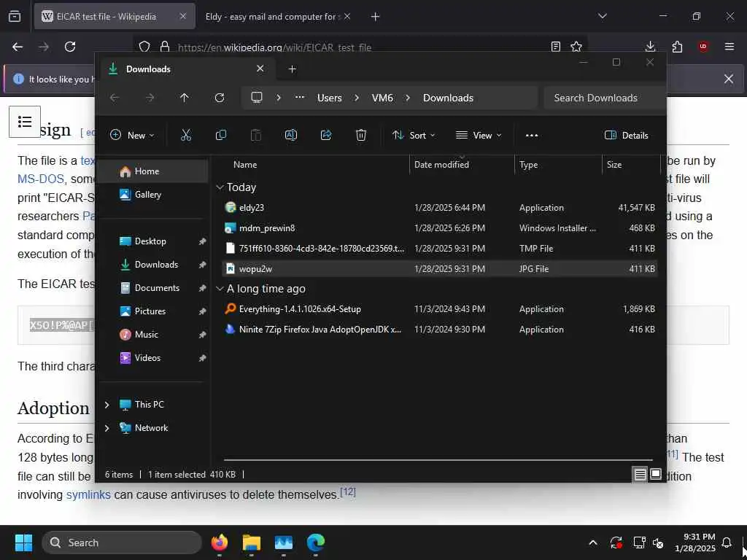Screen dimensions: 747x560
Task: Reload the Firefox page
Action: [x=70, y=47]
